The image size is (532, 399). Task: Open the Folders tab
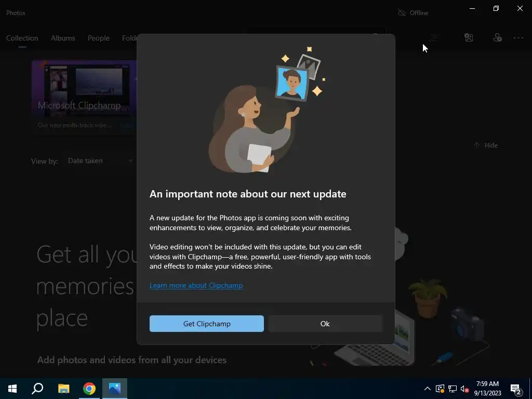[x=129, y=38]
